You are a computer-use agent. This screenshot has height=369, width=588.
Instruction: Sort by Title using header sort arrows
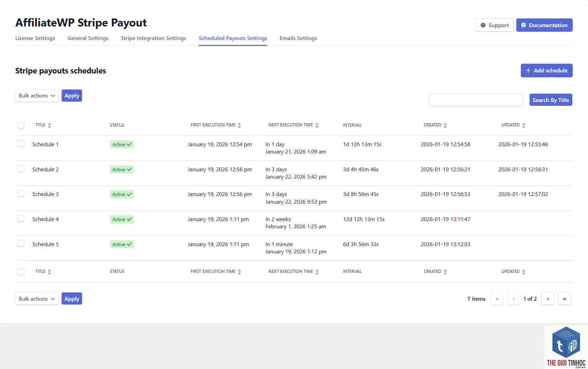(x=49, y=125)
